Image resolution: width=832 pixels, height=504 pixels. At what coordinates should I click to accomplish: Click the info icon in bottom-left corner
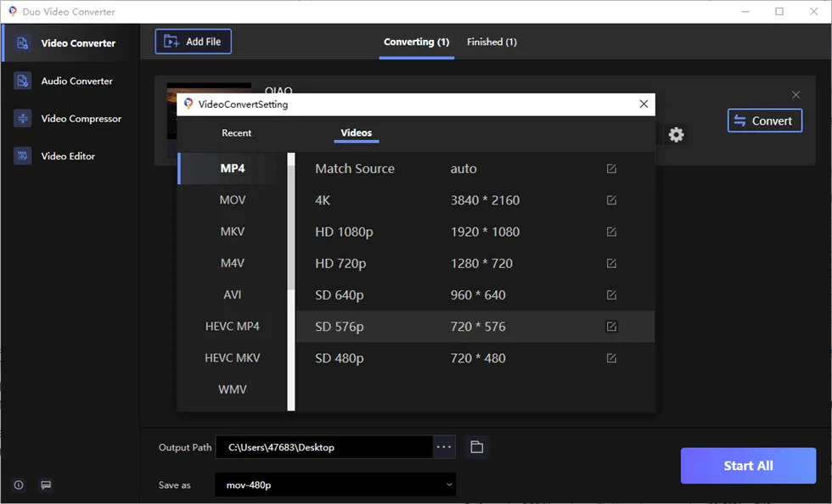tap(19, 484)
